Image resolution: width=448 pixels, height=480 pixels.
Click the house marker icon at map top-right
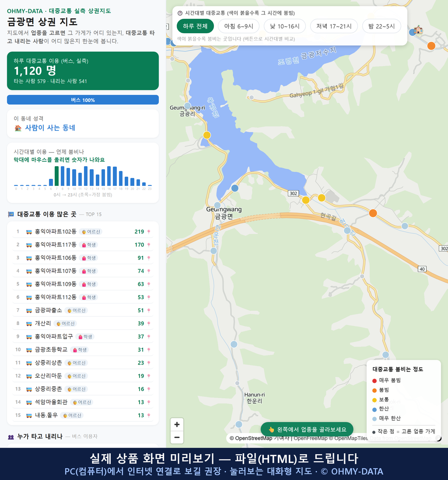click(x=418, y=30)
